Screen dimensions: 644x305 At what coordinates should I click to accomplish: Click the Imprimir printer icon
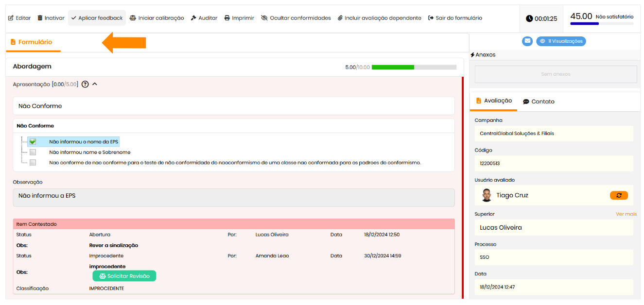coord(227,18)
